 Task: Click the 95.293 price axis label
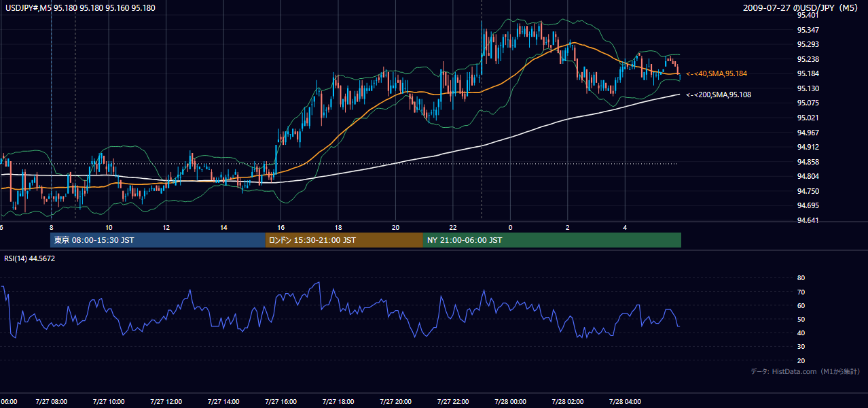(x=809, y=45)
